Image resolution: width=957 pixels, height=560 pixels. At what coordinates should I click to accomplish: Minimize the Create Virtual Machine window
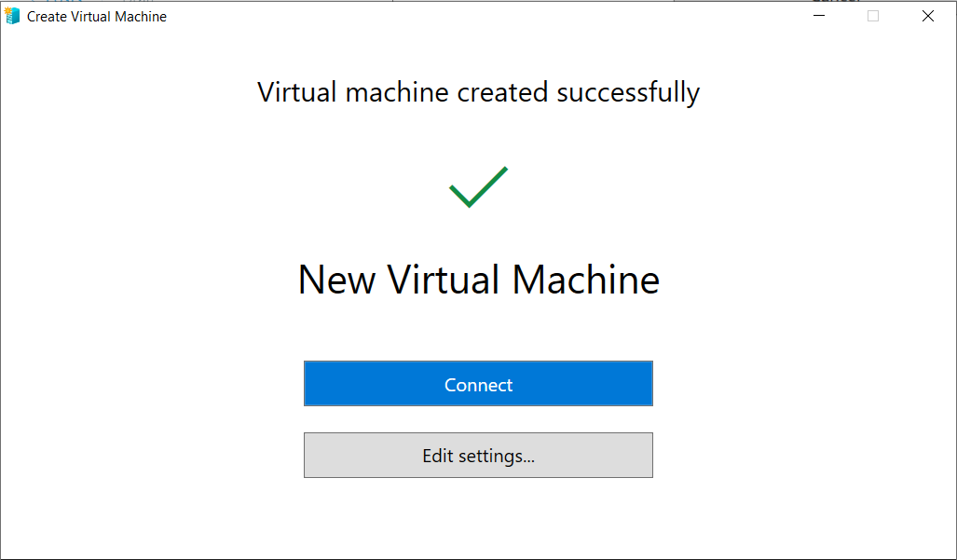[818, 16]
